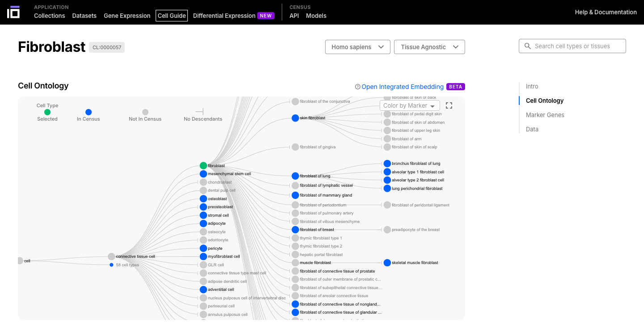
Task: Click the blue skin fibroblast node
Action: click(295, 118)
